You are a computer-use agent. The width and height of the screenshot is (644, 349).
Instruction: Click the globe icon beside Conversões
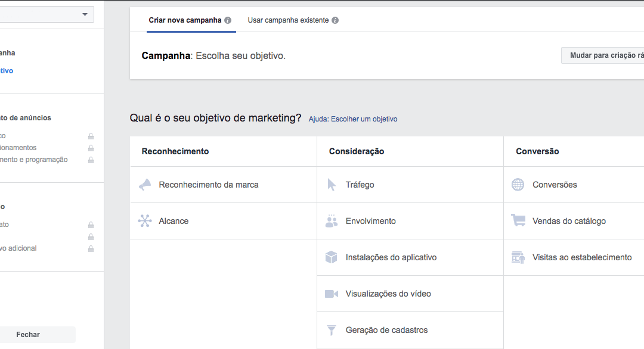click(x=518, y=185)
